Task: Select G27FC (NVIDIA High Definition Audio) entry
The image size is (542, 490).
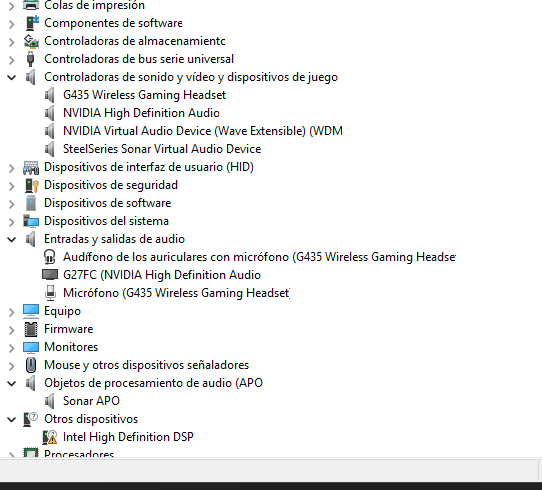Action: coord(162,275)
